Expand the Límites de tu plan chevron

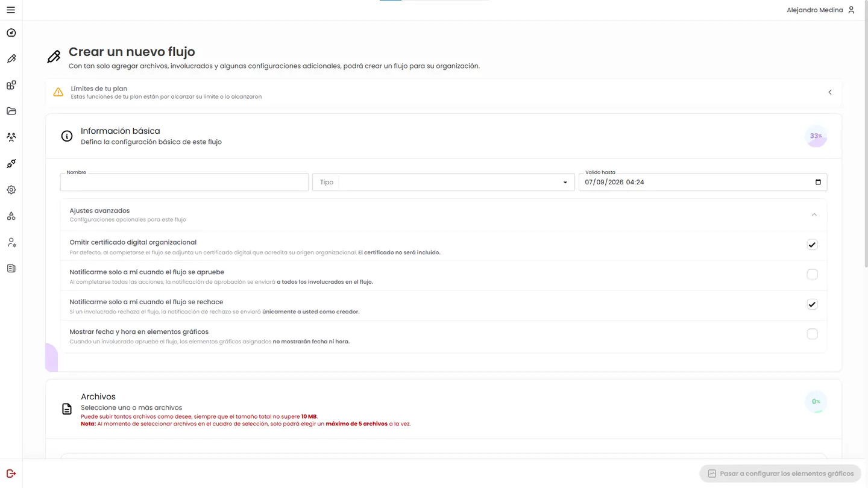tap(830, 92)
